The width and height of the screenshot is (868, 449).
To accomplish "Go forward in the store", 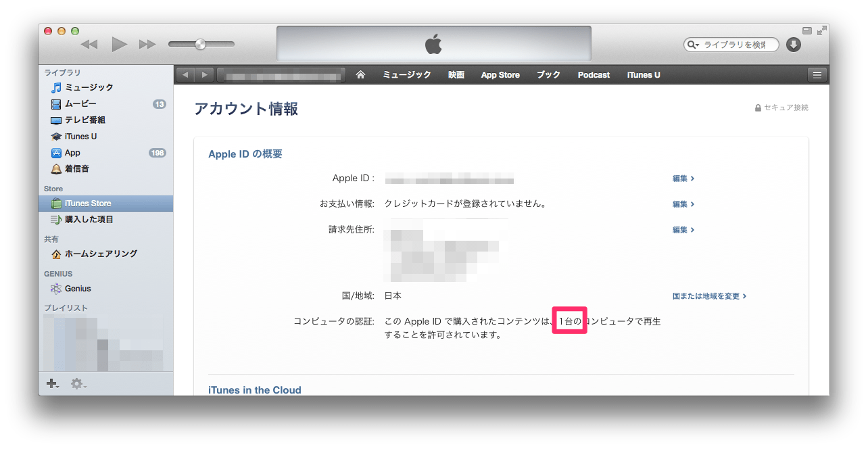I will [x=204, y=74].
